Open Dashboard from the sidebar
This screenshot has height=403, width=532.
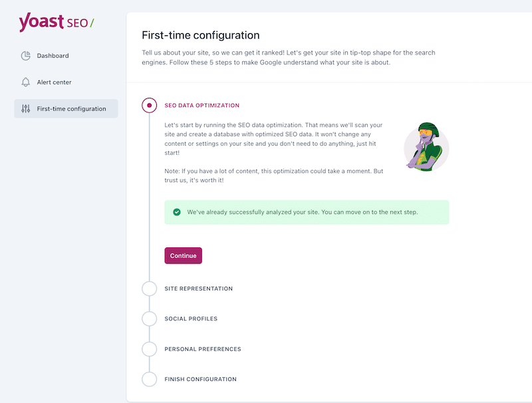pyautogui.click(x=53, y=56)
